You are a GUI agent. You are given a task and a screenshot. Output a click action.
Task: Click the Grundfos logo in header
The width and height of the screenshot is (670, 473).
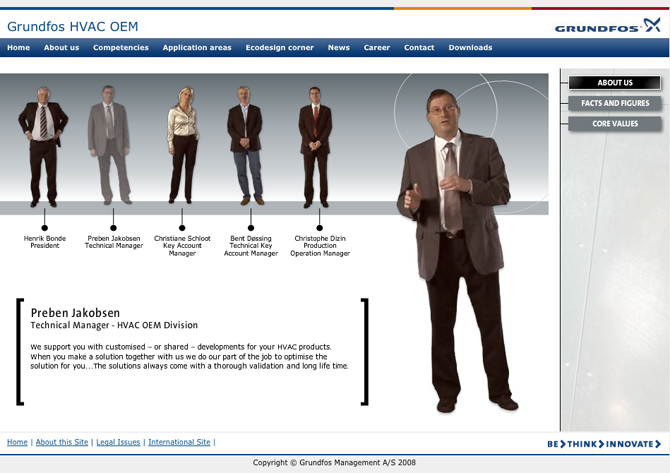coord(608,26)
